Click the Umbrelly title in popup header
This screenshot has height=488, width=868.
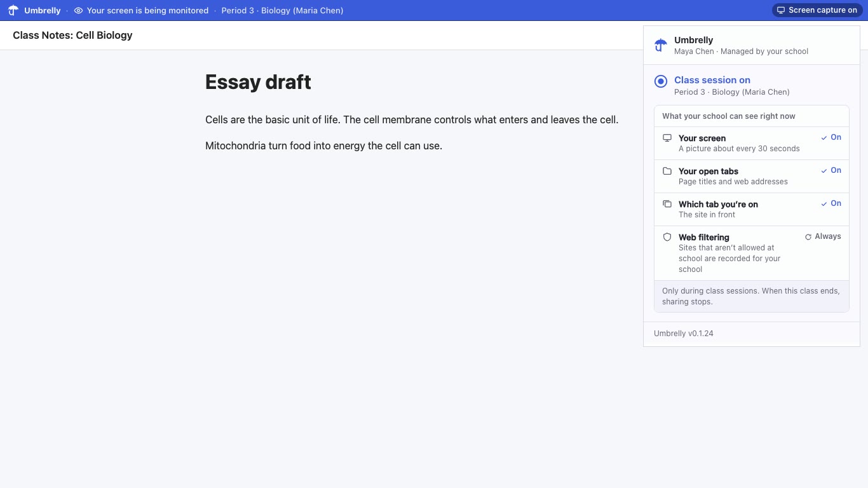pyautogui.click(x=693, y=40)
